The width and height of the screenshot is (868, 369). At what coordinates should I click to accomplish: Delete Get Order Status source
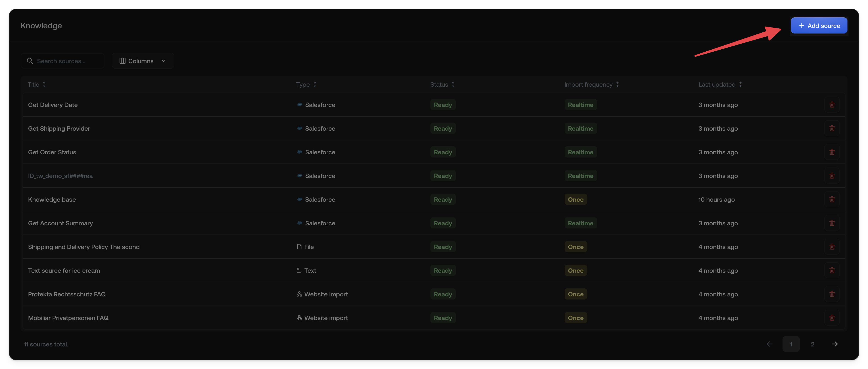tap(832, 152)
